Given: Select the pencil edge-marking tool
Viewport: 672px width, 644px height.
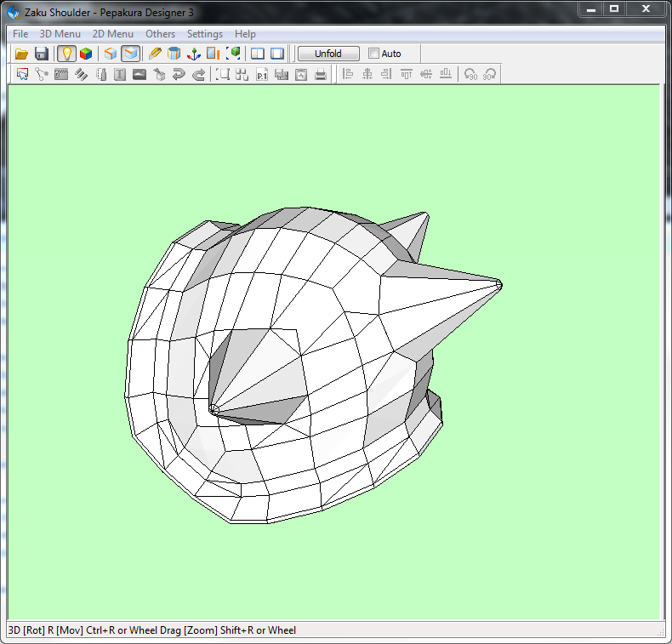Looking at the screenshot, I should [155, 54].
